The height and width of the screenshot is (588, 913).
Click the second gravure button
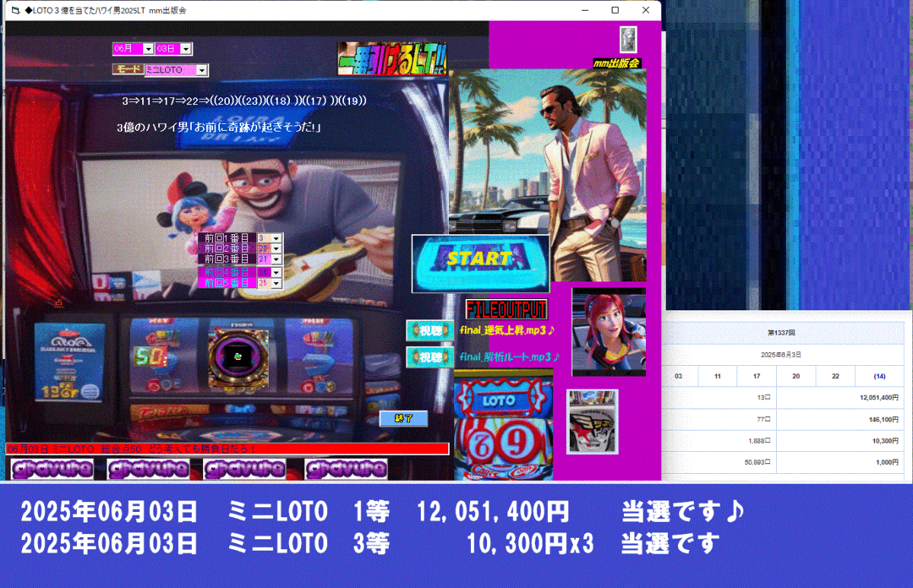[148, 469]
